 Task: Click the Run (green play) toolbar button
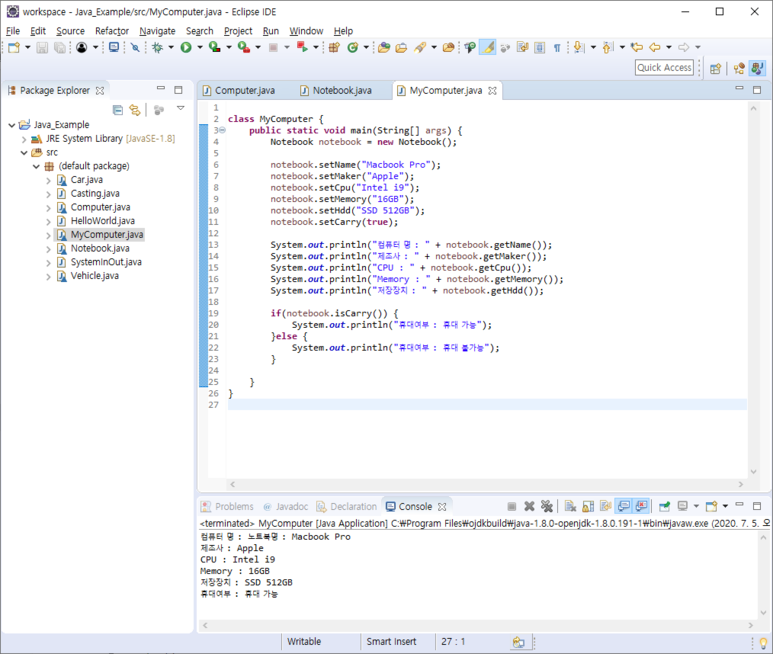[x=186, y=47]
